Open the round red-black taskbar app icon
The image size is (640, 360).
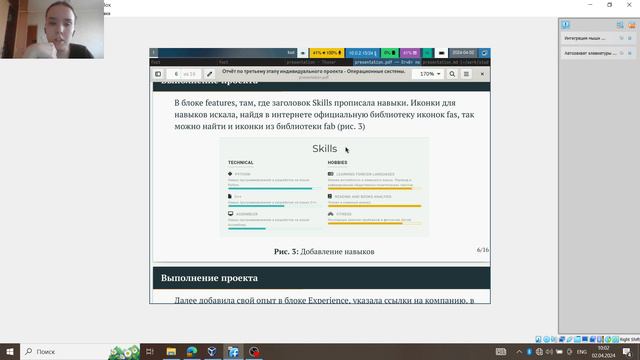click(254, 351)
